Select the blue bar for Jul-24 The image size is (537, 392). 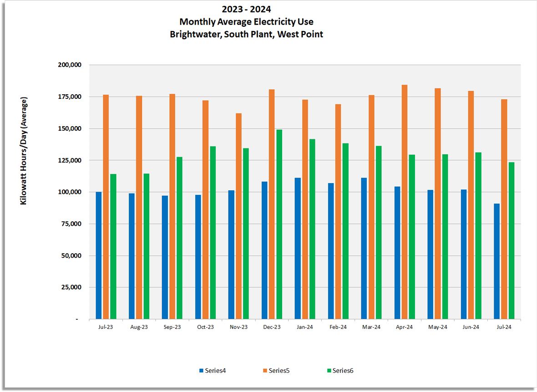tap(496, 261)
